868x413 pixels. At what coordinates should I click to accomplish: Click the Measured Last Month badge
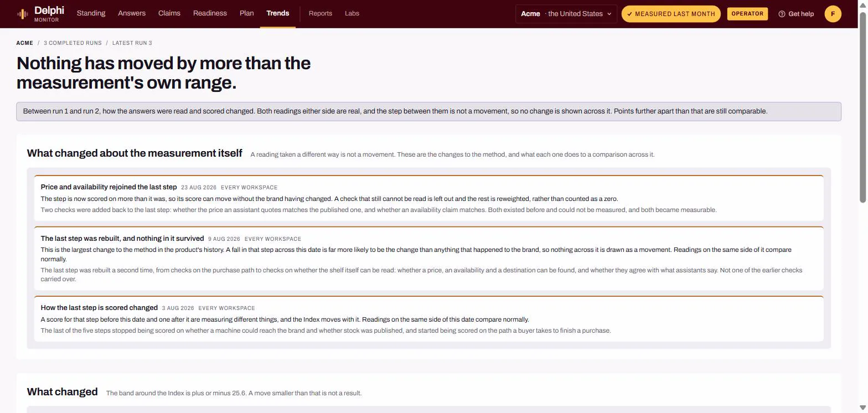point(671,14)
